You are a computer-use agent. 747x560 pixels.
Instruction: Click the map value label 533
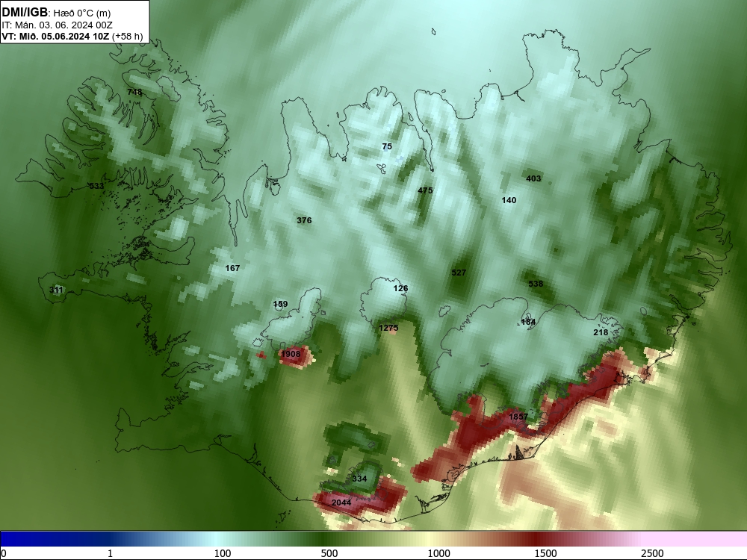coord(96,186)
